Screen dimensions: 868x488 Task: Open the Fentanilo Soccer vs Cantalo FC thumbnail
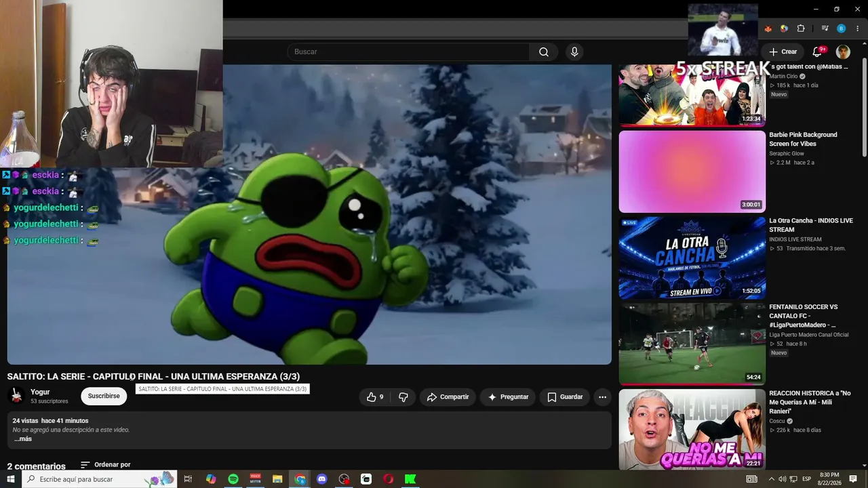tap(692, 344)
